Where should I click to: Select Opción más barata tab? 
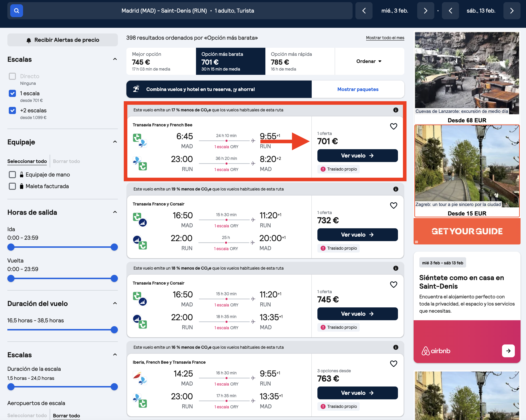[x=230, y=61]
